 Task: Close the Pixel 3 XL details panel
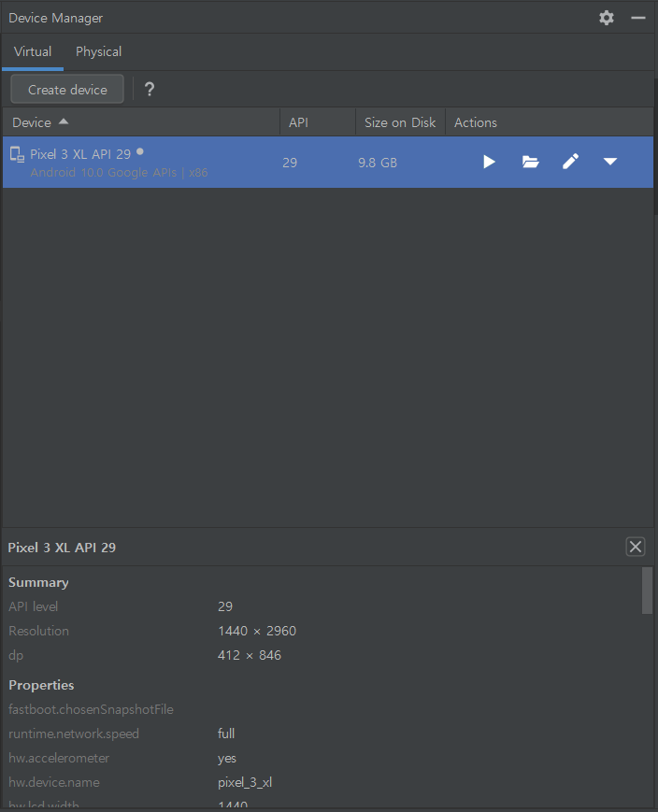coord(636,547)
